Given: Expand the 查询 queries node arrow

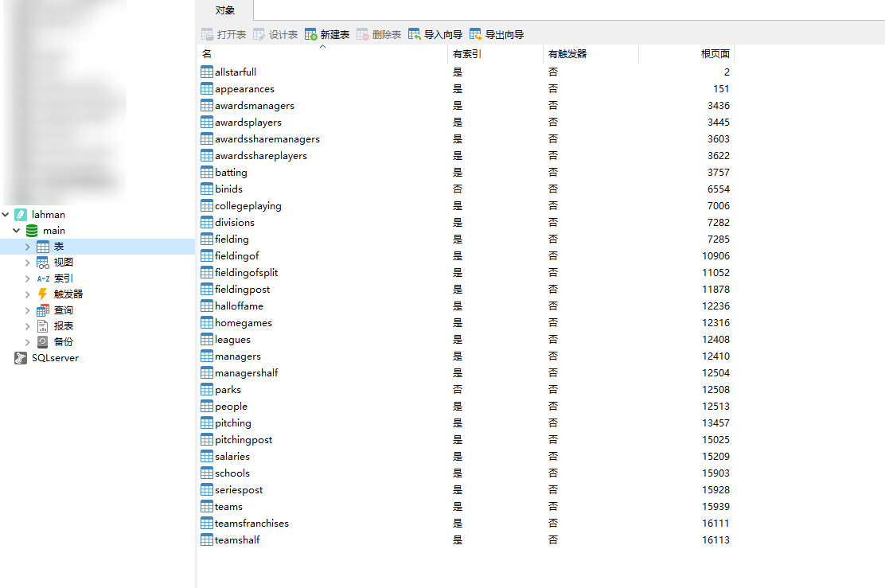Looking at the screenshot, I should pyautogui.click(x=27, y=310).
